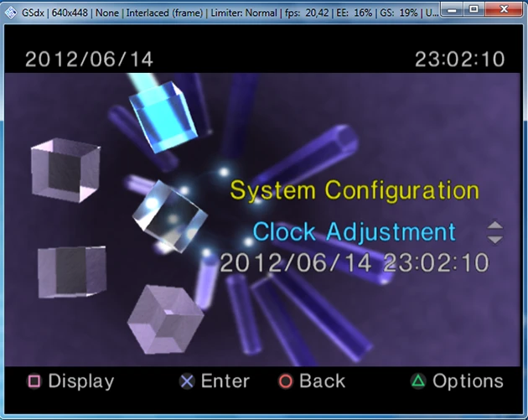The image size is (528, 420).
Task: Click the date 2012/06/14 in top bar
Action: pos(89,60)
